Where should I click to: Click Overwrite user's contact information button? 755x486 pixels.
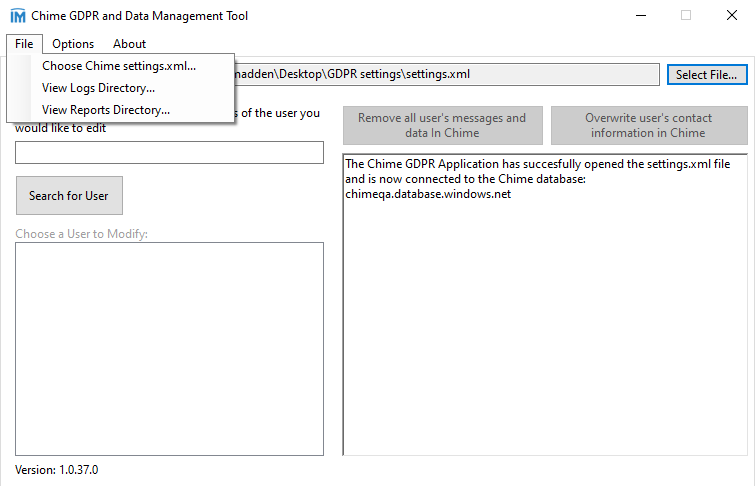click(648, 125)
